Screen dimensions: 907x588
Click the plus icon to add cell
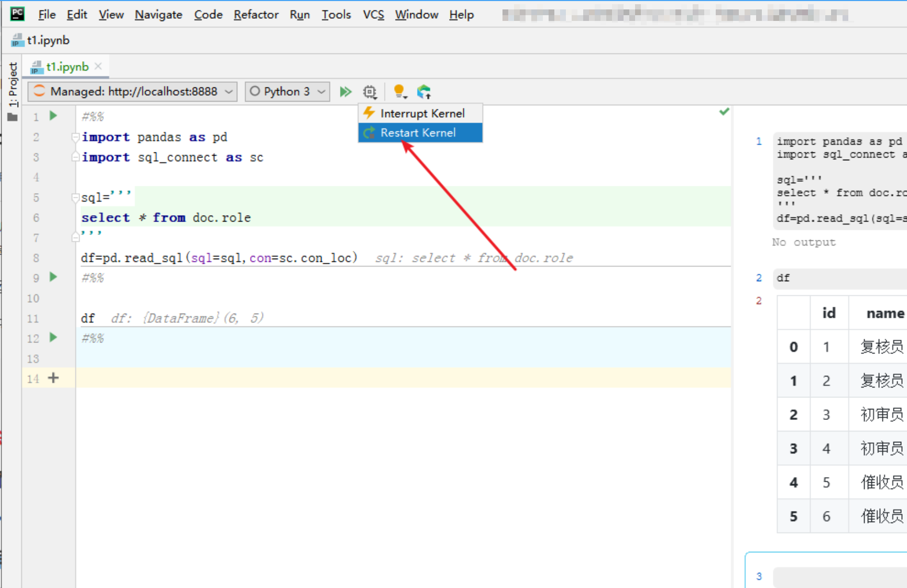pyautogui.click(x=53, y=378)
